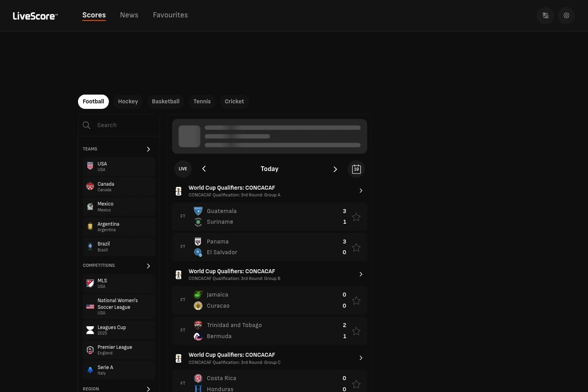Viewport: 588px width, 392px height.
Task: Favourite the Trinidad and Tobago vs Bermuda match
Action: click(x=356, y=331)
